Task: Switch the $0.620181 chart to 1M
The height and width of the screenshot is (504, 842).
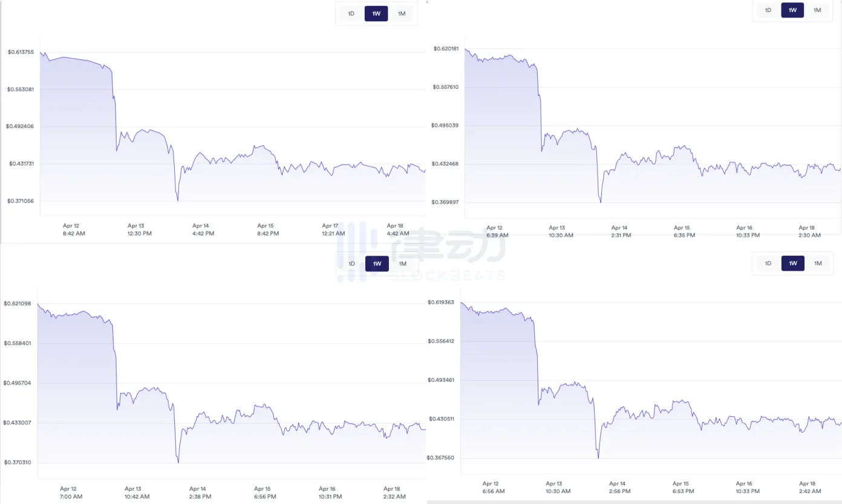Action: pyautogui.click(x=817, y=10)
